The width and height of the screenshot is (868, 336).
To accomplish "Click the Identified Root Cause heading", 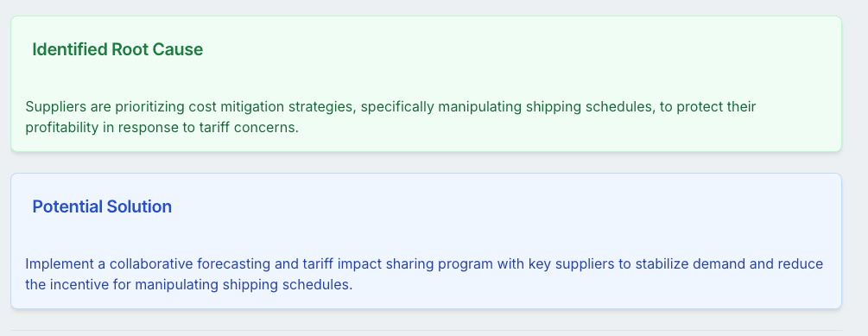I will click(117, 49).
